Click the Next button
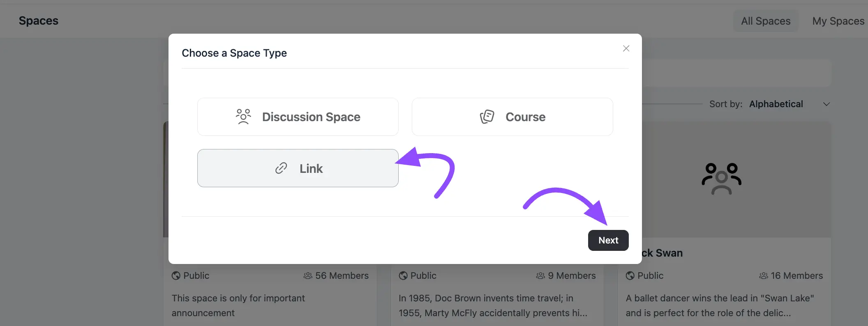The image size is (868, 326). point(608,240)
